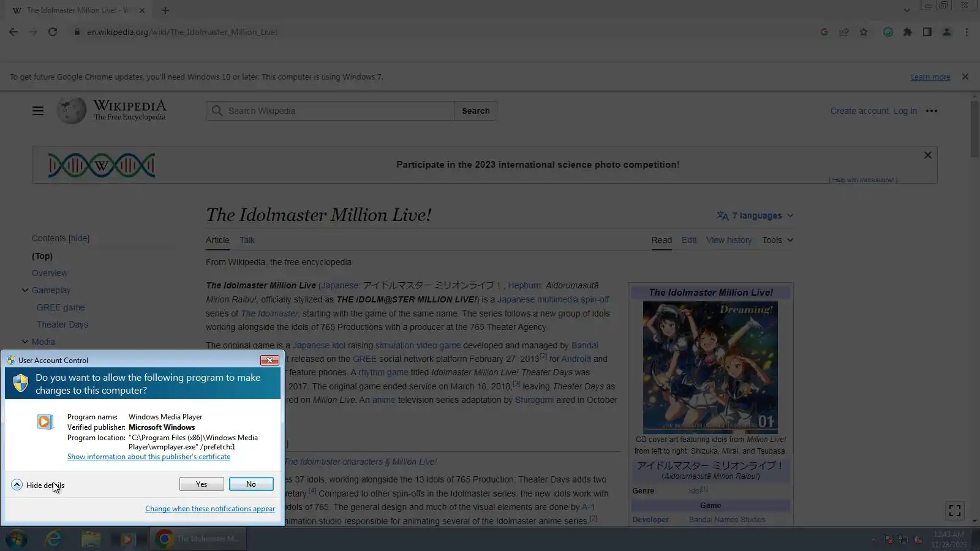Select Chrome Idolmaster window on taskbar
980x551 pixels.
(198, 539)
